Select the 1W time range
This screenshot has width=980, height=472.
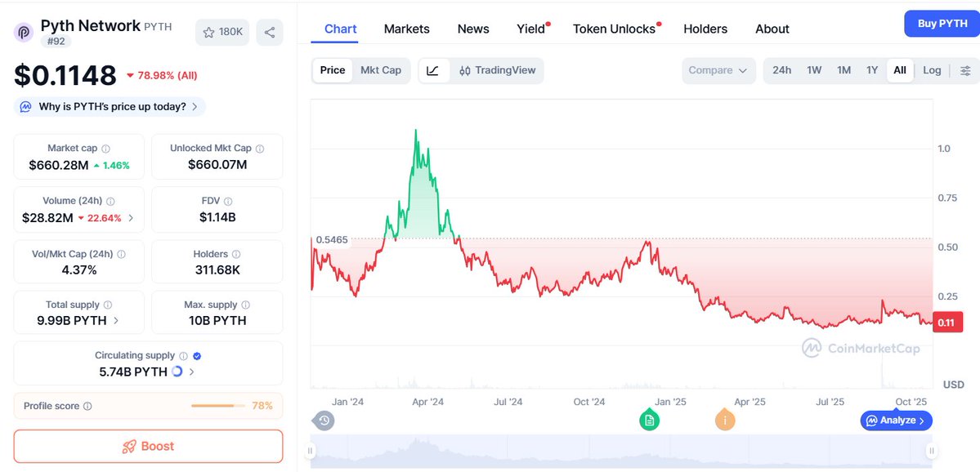click(x=814, y=70)
